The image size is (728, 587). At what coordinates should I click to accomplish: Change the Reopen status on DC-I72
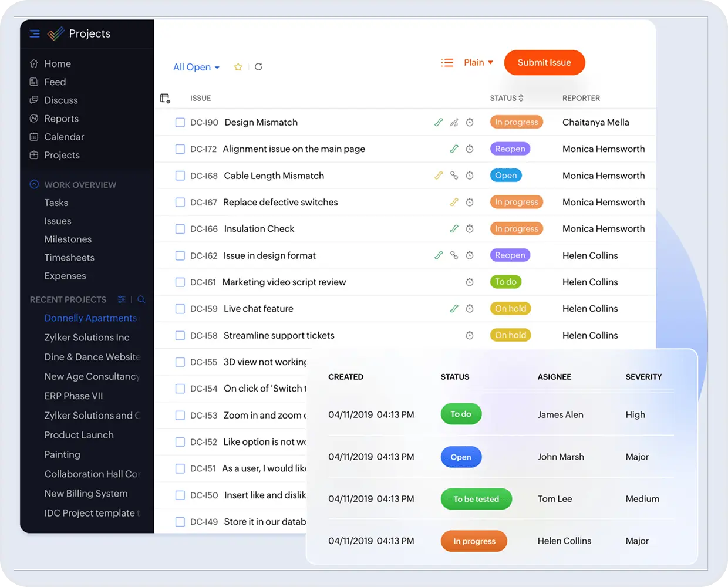point(510,149)
